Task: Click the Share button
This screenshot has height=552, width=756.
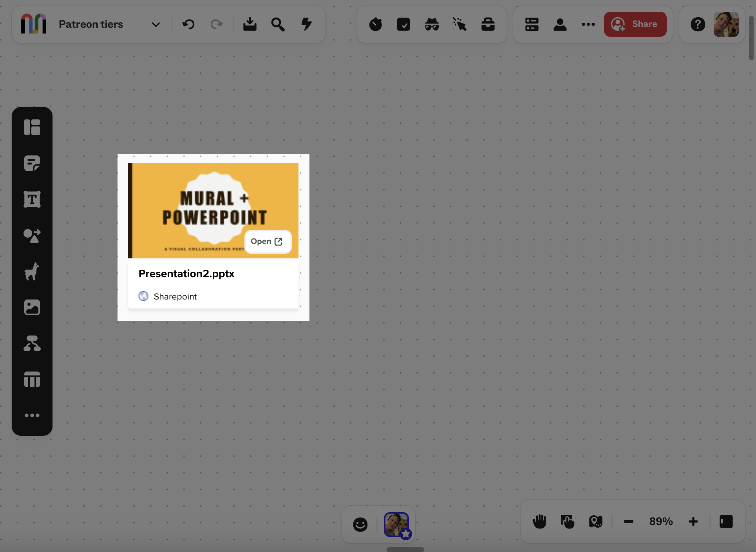Action: (635, 24)
